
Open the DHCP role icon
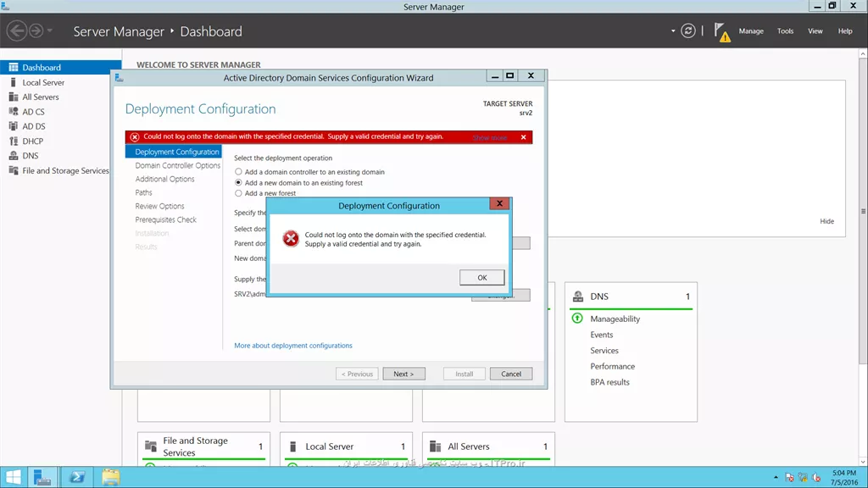pos(14,141)
